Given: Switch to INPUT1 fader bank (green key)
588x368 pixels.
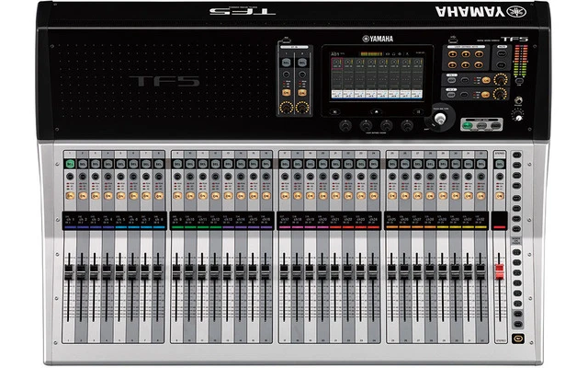Looking at the screenshot, I should tap(468, 126).
